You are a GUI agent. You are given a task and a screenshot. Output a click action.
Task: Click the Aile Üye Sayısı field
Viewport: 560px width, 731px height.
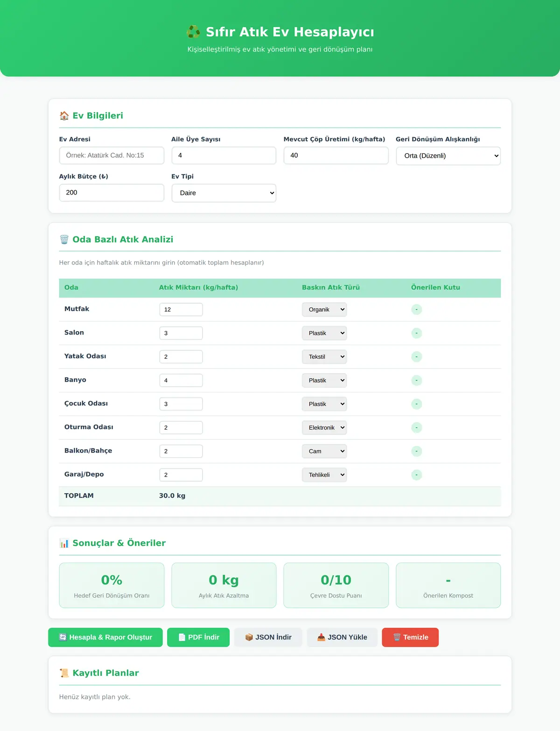click(x=224, y=155)
